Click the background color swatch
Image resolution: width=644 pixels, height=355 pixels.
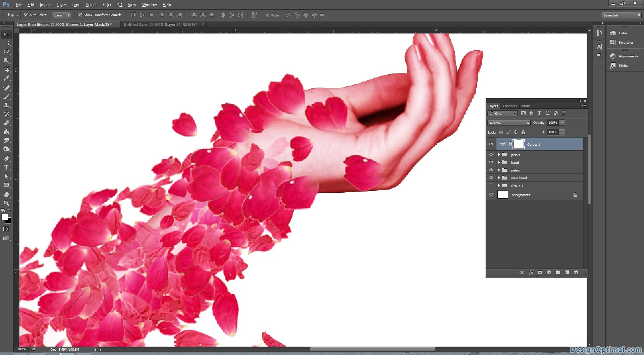pos(9,221)
